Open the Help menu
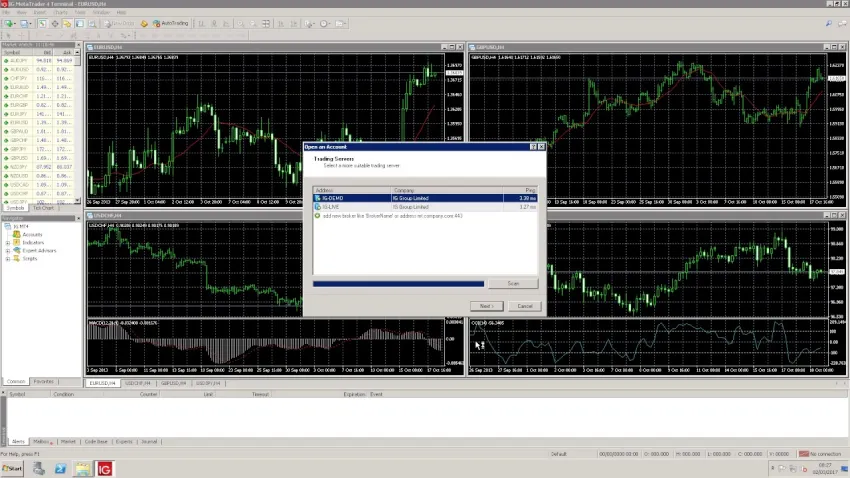850x478 pixels. 121,12
